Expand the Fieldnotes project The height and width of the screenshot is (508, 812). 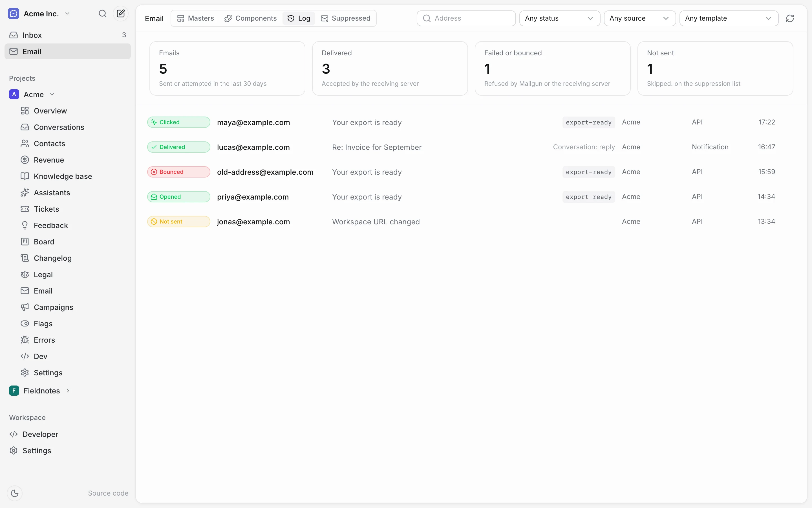point(68,391)
